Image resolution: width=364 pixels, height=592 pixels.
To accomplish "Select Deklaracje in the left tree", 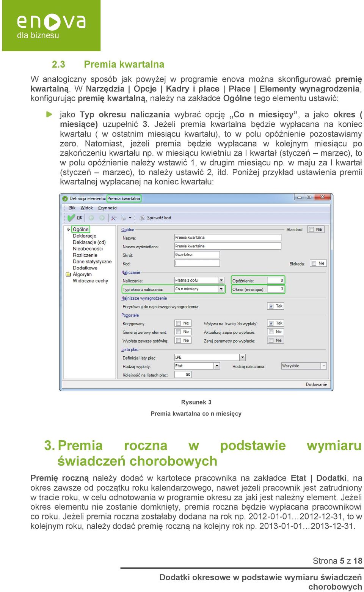I will [x=85, y=236].
